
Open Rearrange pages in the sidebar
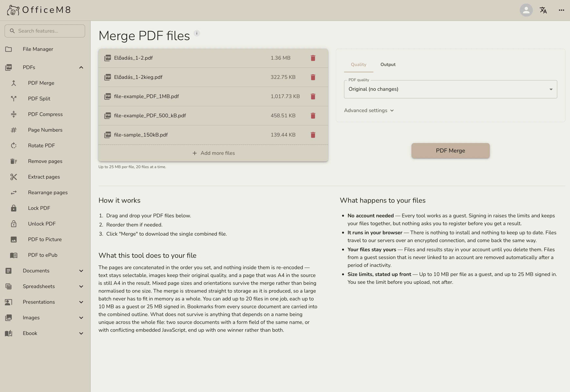pyautogui.click(x=45, y=193)
